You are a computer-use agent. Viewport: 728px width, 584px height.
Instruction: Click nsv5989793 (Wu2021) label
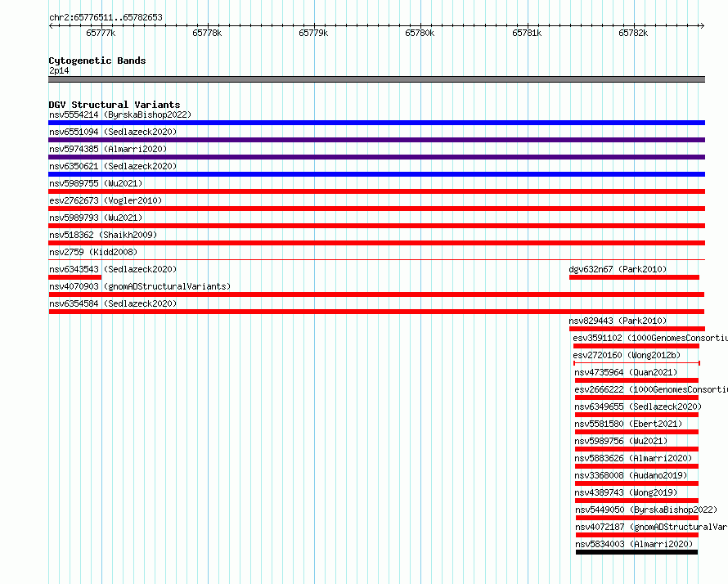[x=96, y=218]
